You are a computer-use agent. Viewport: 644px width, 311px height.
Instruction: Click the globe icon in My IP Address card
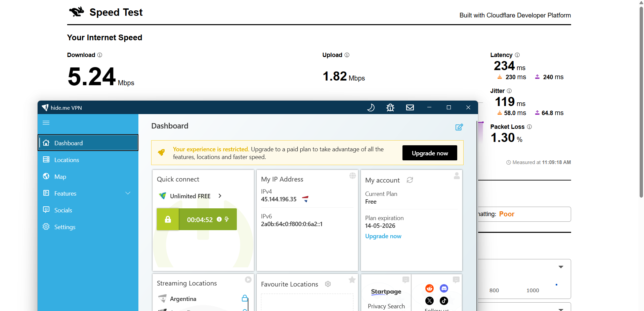[352, 175]
